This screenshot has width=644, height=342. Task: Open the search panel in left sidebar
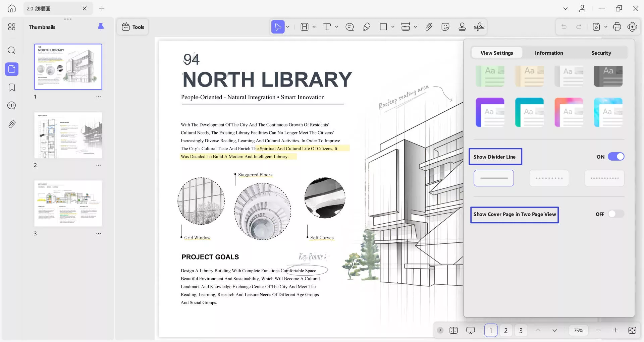[12, 51]
